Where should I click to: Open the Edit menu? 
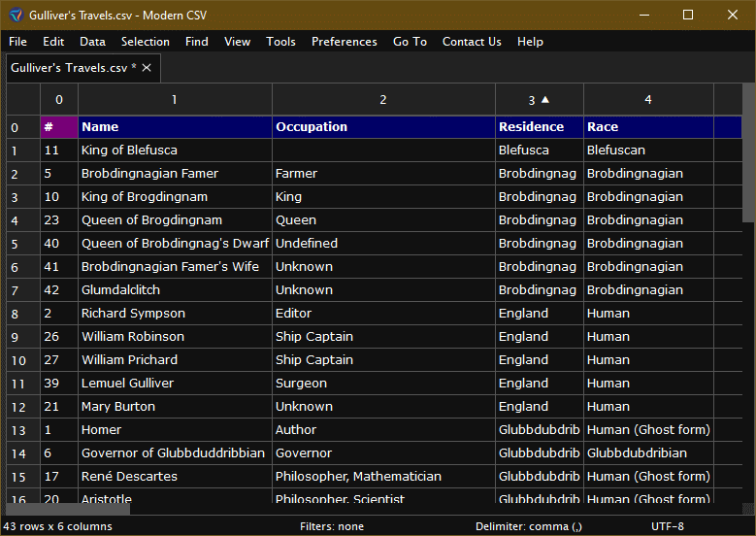53,42
